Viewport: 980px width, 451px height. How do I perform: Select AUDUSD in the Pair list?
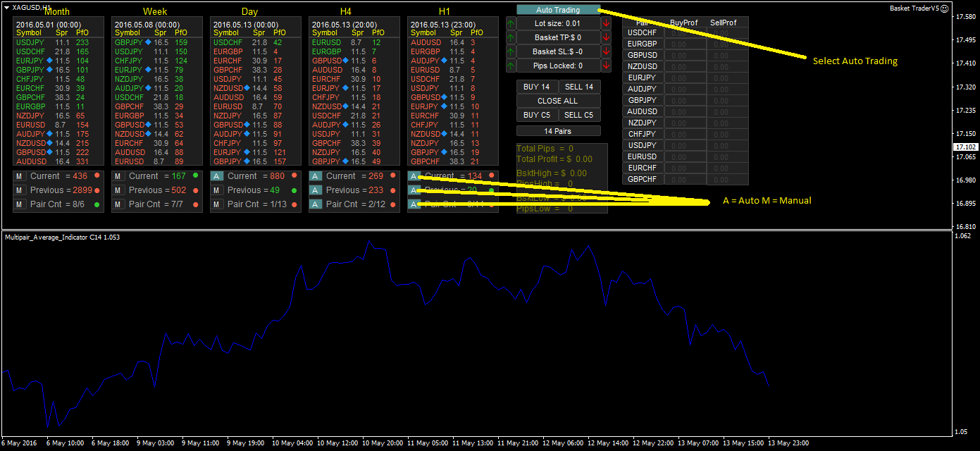[x=642, y=111]
